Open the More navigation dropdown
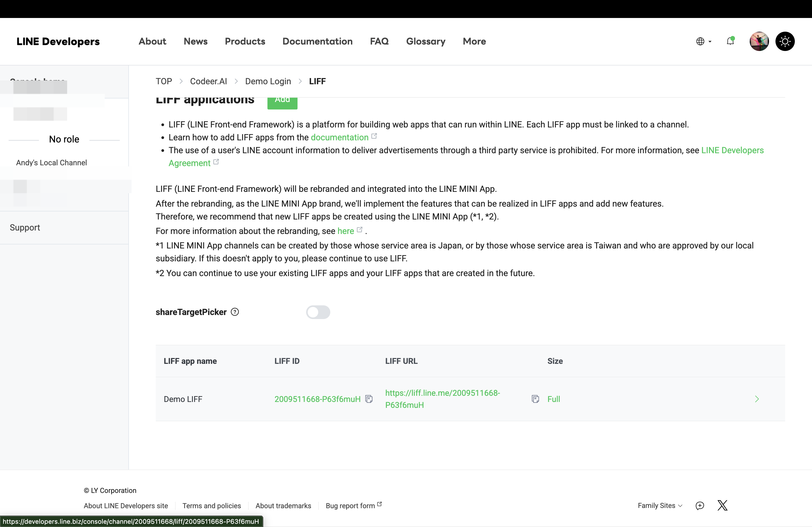The width and height of the screenshot is (812, 527). pos(474,41)
